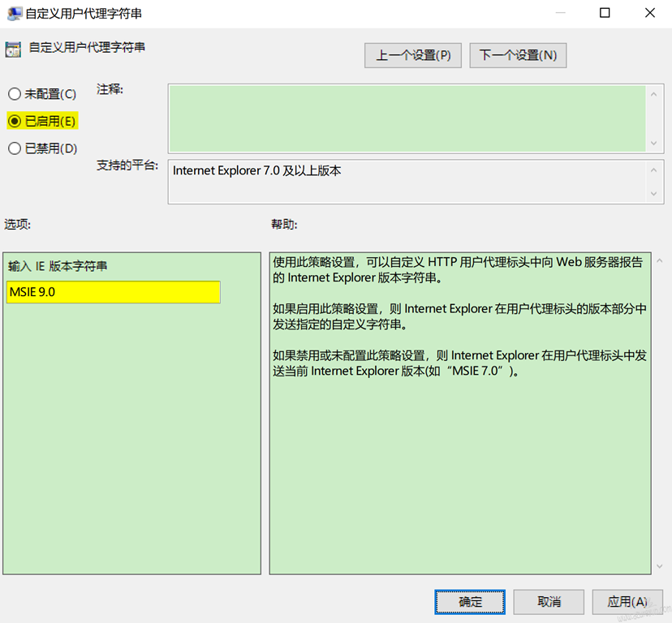Click the help paragraph starting 如果禁用或未配置

(459, 363)
